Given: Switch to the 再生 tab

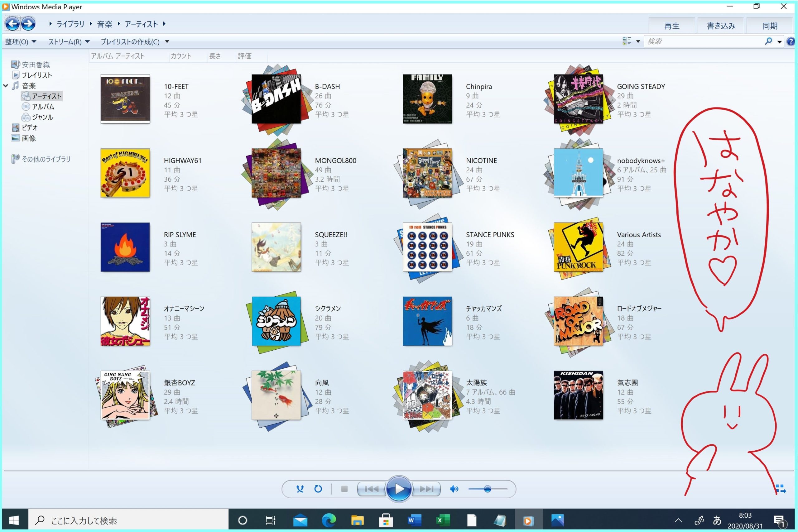Looking at the screenshot, I should click(x=671, y=26).
